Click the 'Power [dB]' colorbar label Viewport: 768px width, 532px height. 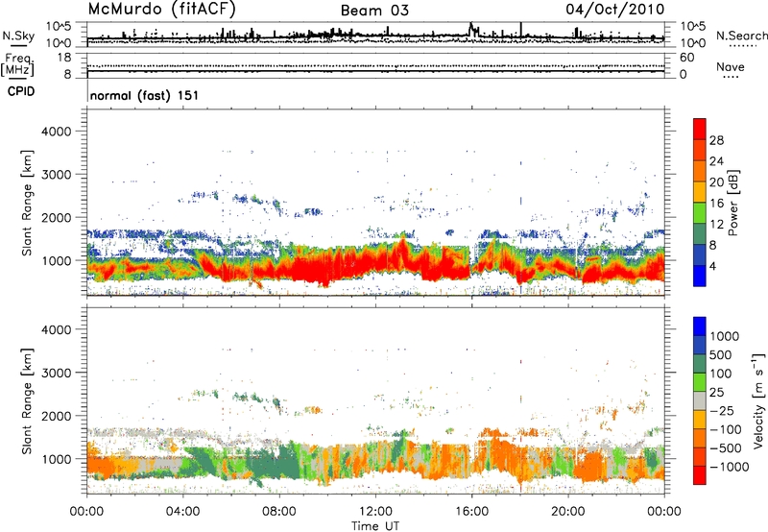(x=732, y=203)
